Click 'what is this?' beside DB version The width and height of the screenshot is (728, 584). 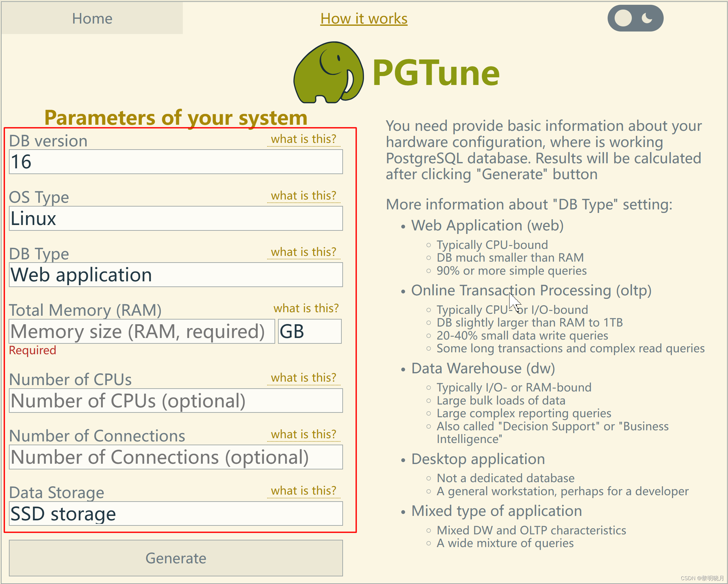click(x=303, y=139)
